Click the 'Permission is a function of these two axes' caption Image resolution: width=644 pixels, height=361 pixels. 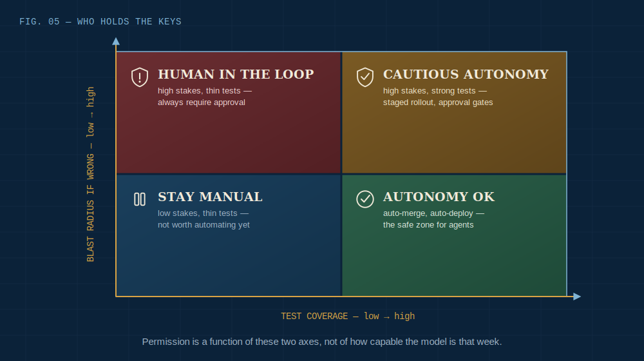tap(322, 342)
